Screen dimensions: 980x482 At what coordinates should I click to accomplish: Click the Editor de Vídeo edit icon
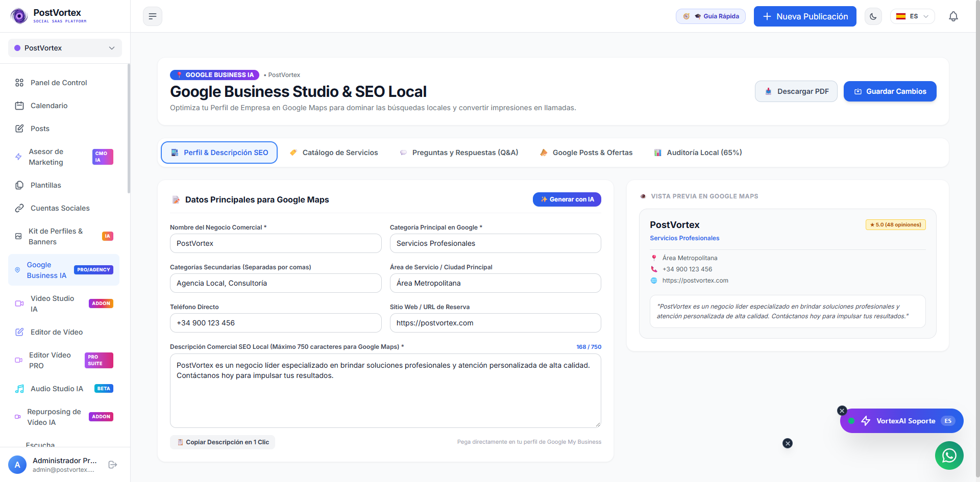click(19, 332)
